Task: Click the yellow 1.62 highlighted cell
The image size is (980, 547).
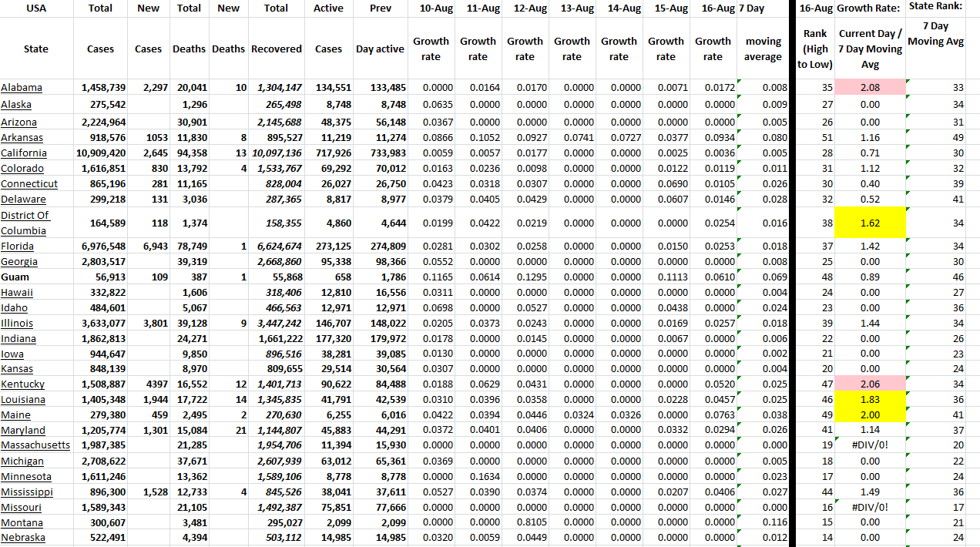Action: click(870, 223)
